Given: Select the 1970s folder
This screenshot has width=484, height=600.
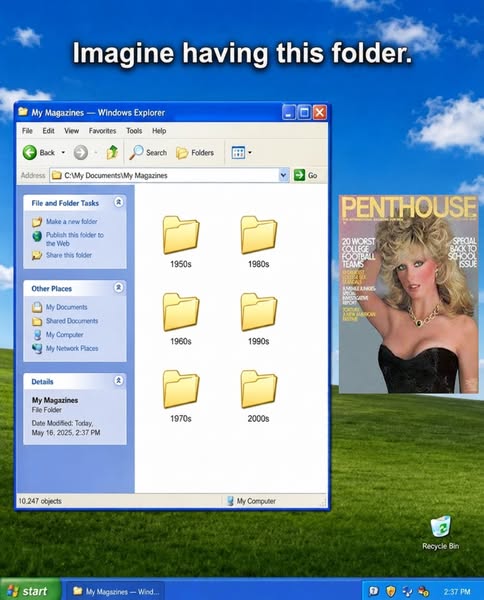Looking at the screenshot, I should (181, 396).
